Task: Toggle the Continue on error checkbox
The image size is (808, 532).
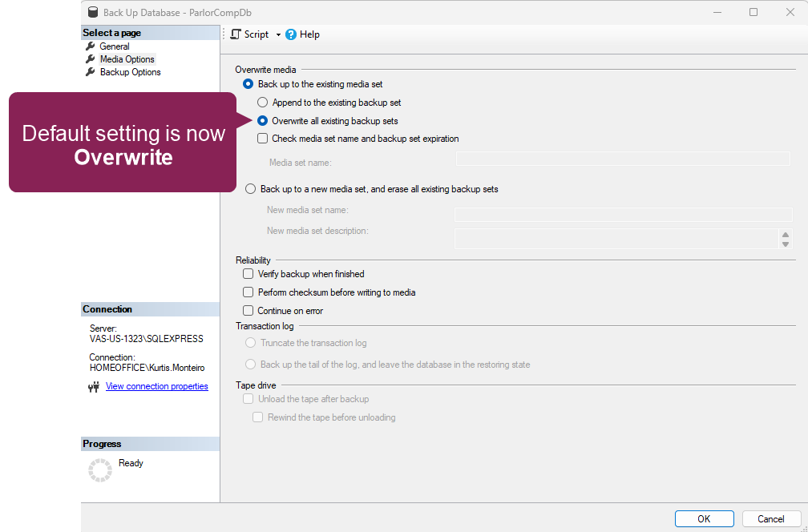Action: [x=248, y=311]
